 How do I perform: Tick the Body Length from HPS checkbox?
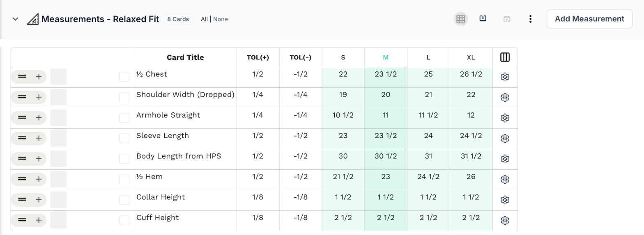124,159
